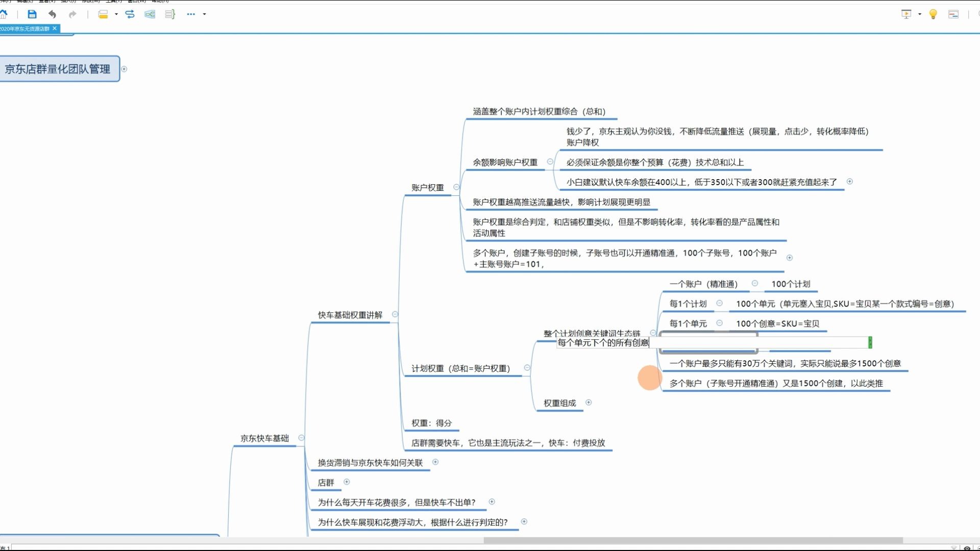
Task: Click the 每个单元下个的所有创意 edit box
Action: pyautogui.click(x=714, y=342)
